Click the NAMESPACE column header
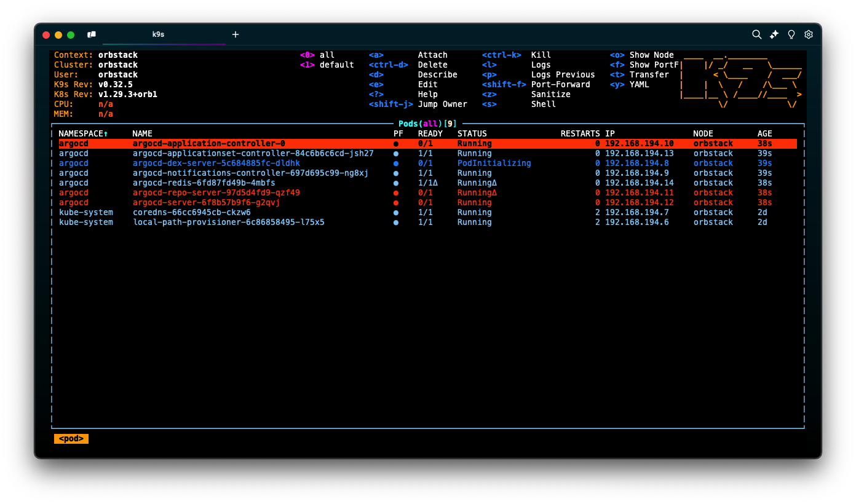 (x=83, y=134)
